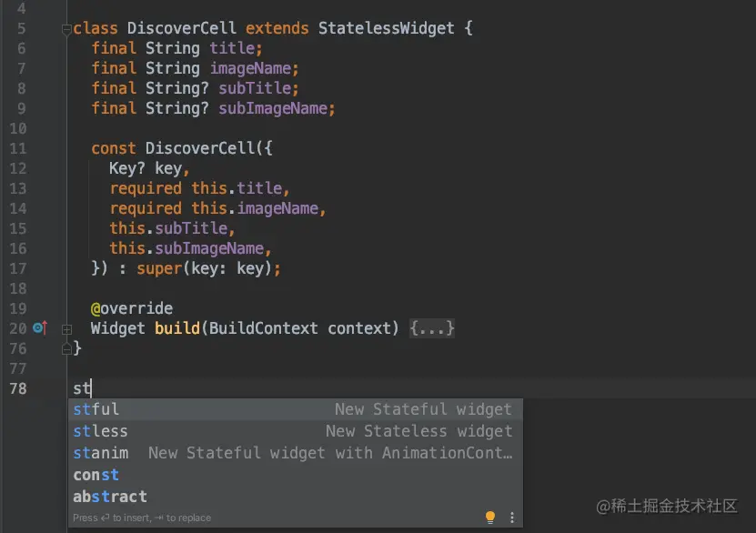
Task: Place cursor after 'st' on line 78
Action: [x=91, y=388]
